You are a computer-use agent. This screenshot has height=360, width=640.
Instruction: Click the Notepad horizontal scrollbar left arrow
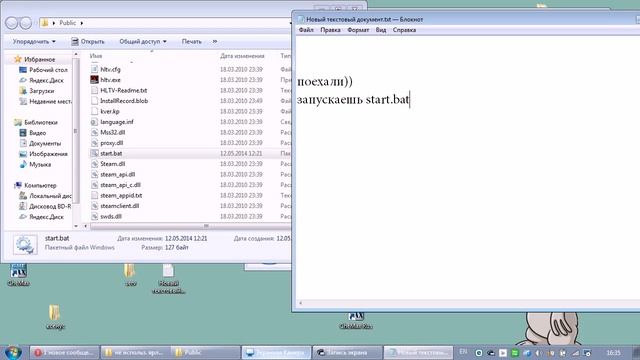tap(301, 303)
